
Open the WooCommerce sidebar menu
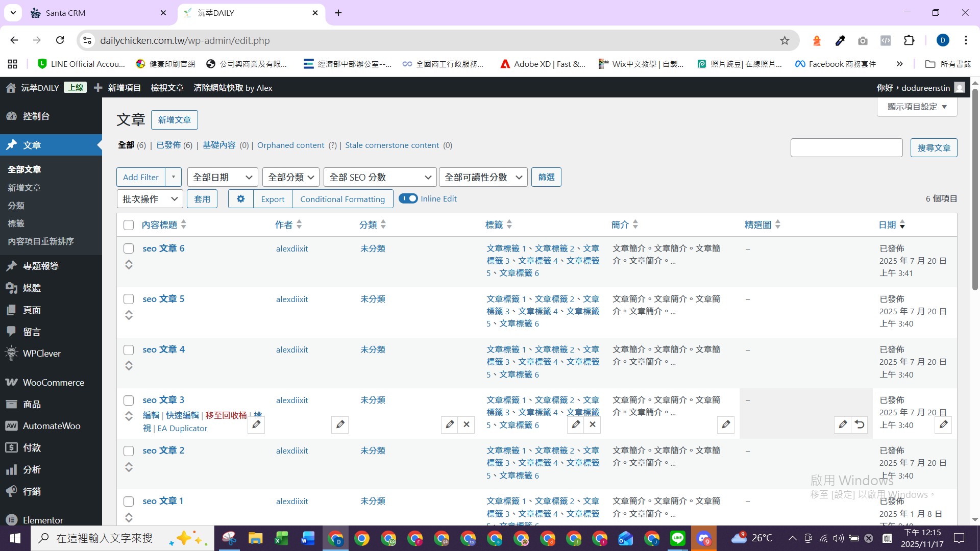tap(53, 383)
